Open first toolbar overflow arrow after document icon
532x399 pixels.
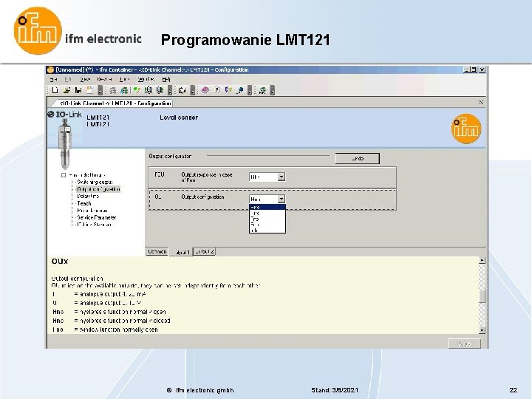pos(100,90)
